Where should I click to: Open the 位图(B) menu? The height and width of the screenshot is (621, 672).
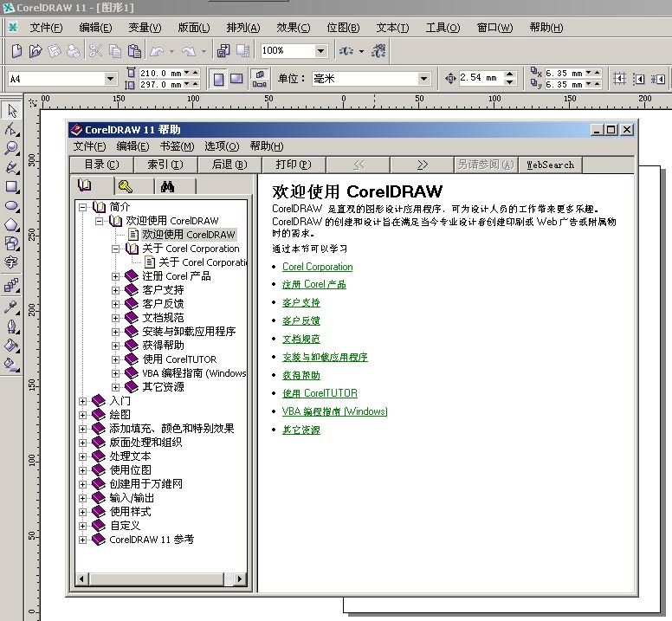(x=343, y=28)
